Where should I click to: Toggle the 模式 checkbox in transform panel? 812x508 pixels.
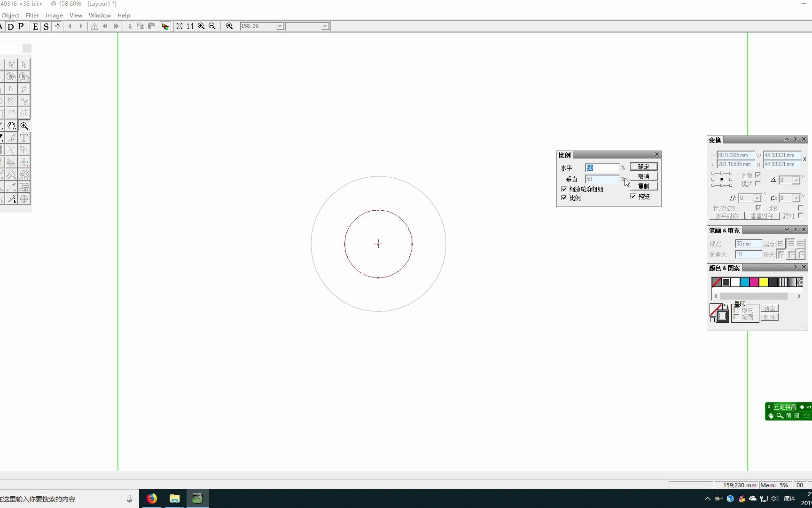tap(758, 183)
